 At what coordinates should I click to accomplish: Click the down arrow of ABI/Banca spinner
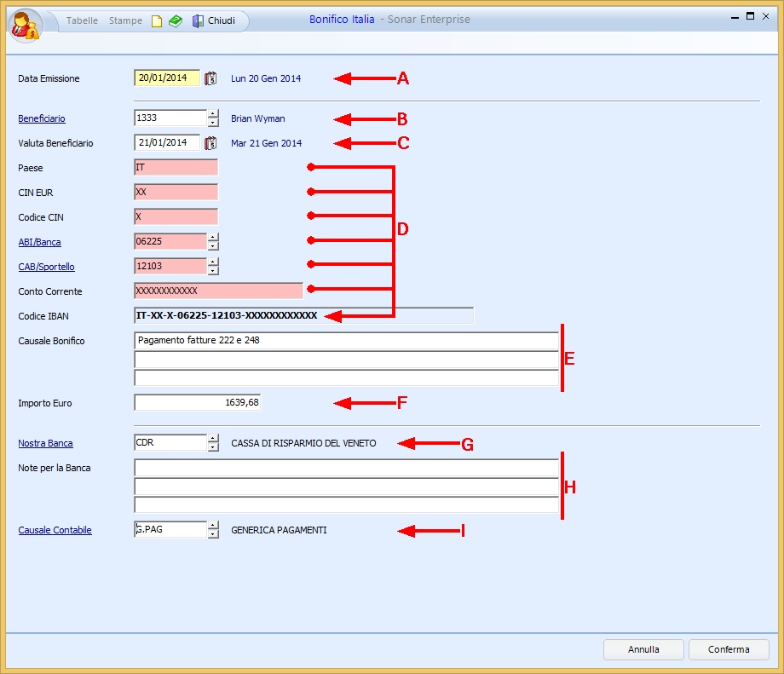pyautogui.click(x=213, y=246)
